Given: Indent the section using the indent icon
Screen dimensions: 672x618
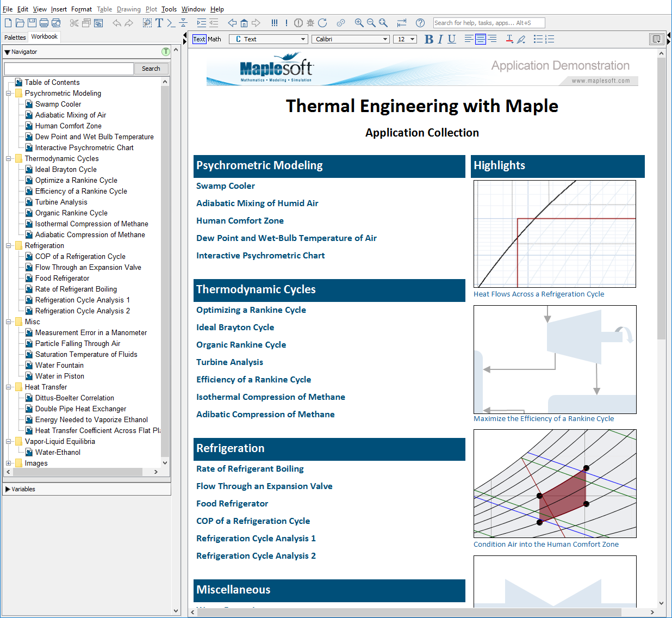Looking at the screenshot, I should [202, 23].
